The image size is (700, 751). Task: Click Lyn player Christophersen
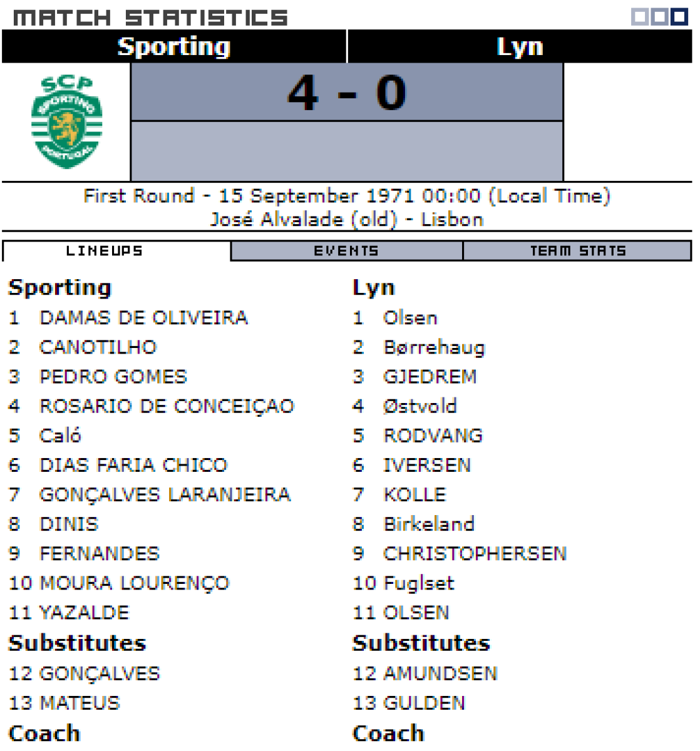(x=475, y=554)
